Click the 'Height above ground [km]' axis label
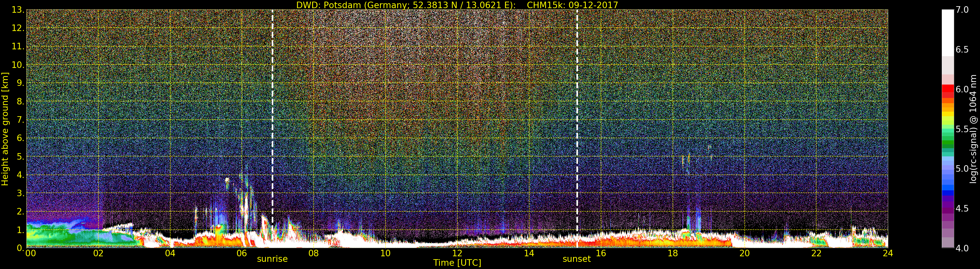Image resolution: width=980 pixels, height=269 pixels. [5, 129]
